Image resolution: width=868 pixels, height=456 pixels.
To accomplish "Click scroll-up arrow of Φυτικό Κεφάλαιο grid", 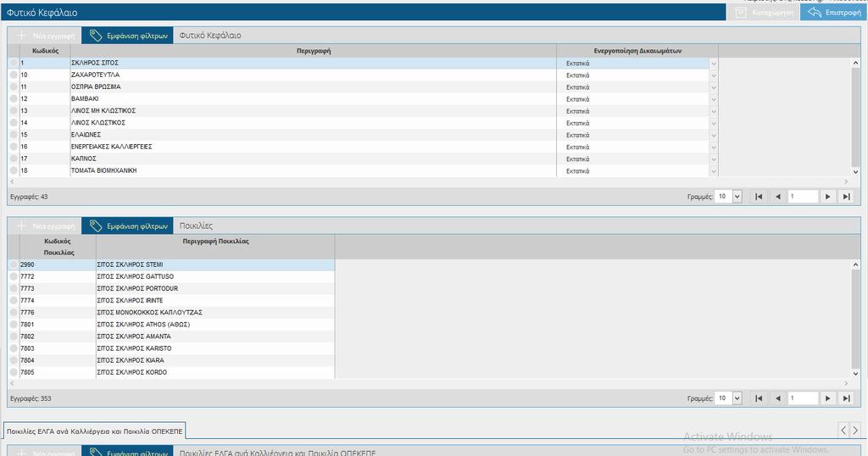I will [856, 63].
